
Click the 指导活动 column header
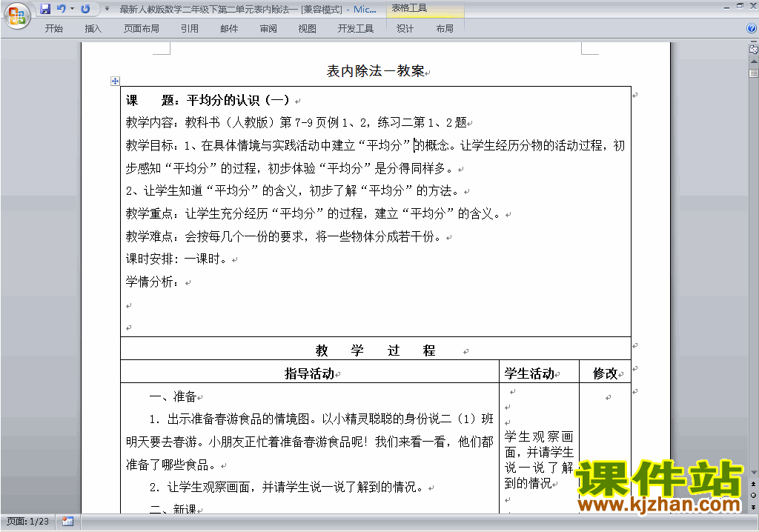coord(309,373)
